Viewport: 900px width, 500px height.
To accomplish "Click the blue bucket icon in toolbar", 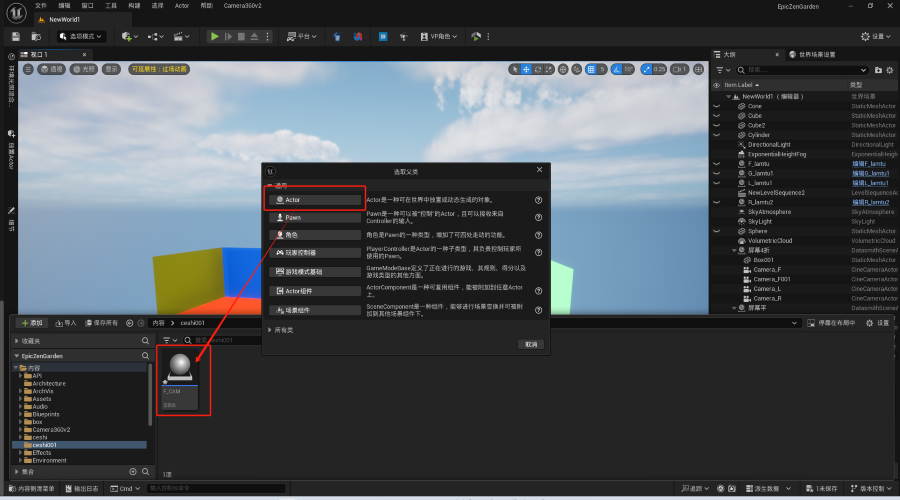I will (337, 37).
